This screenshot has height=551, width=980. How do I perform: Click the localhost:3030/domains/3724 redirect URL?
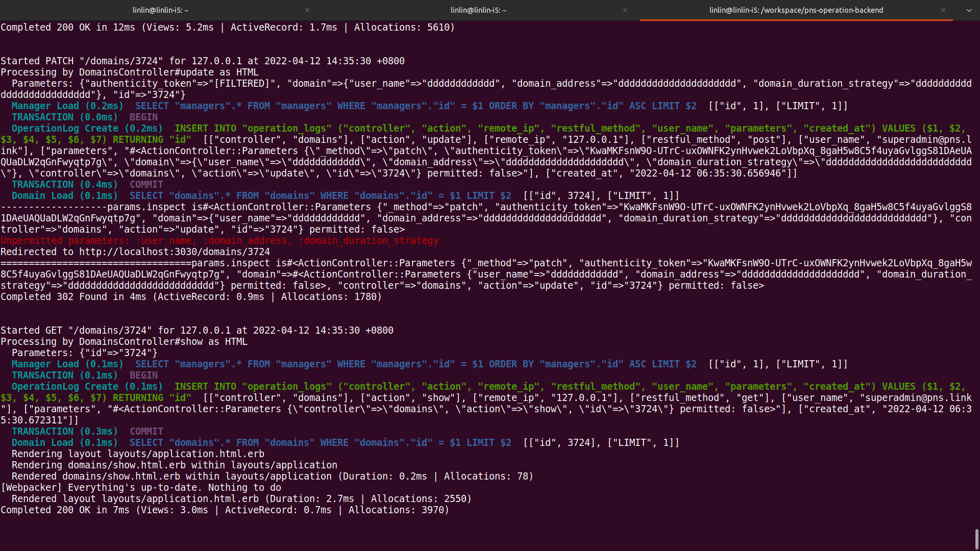(174, 252)
